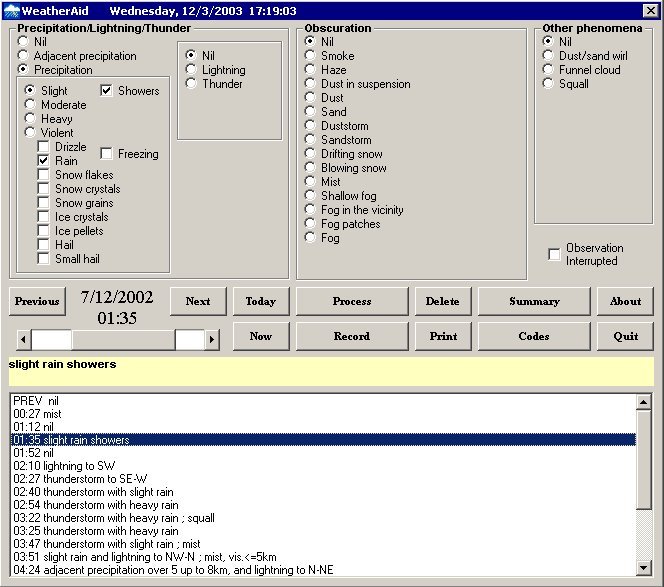Select the 02:10 lightning to SW entry
This screenshot has height=587, width=664.
[x=324, y=466]
